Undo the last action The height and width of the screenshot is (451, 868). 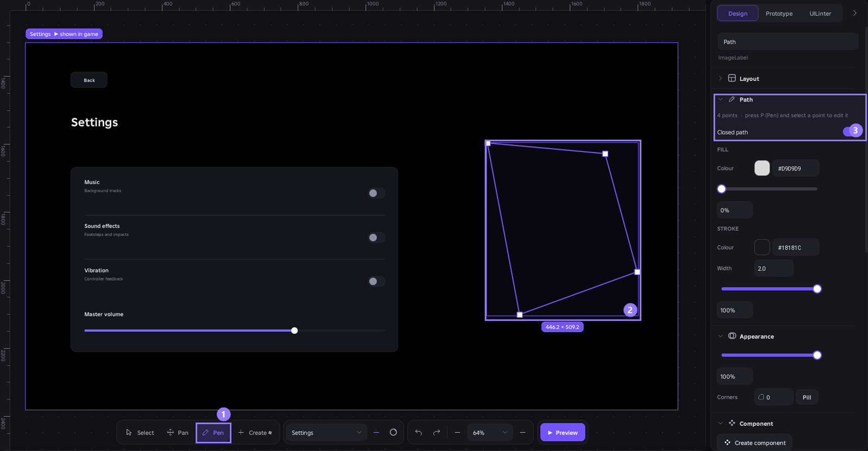click(x=418, y=433)
